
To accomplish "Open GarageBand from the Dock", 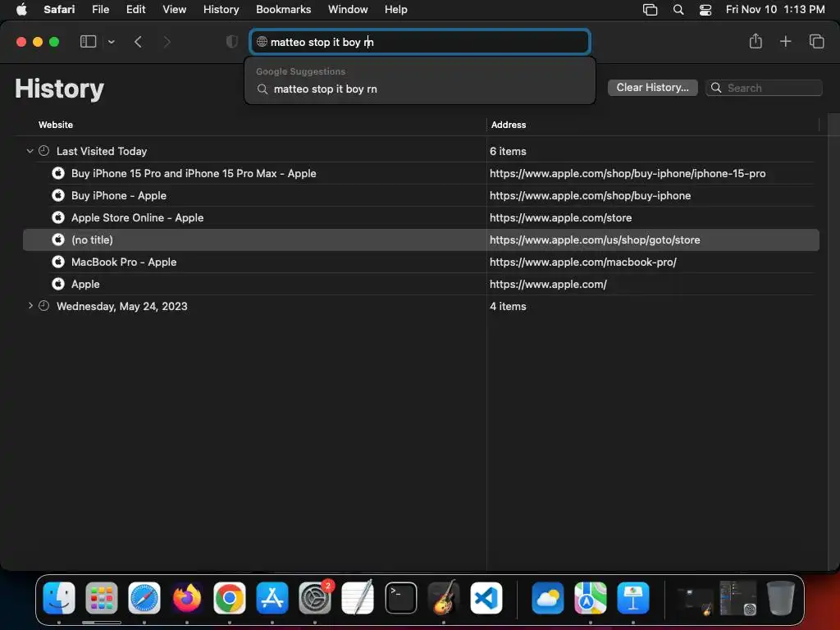I will [x=444, y=597].
